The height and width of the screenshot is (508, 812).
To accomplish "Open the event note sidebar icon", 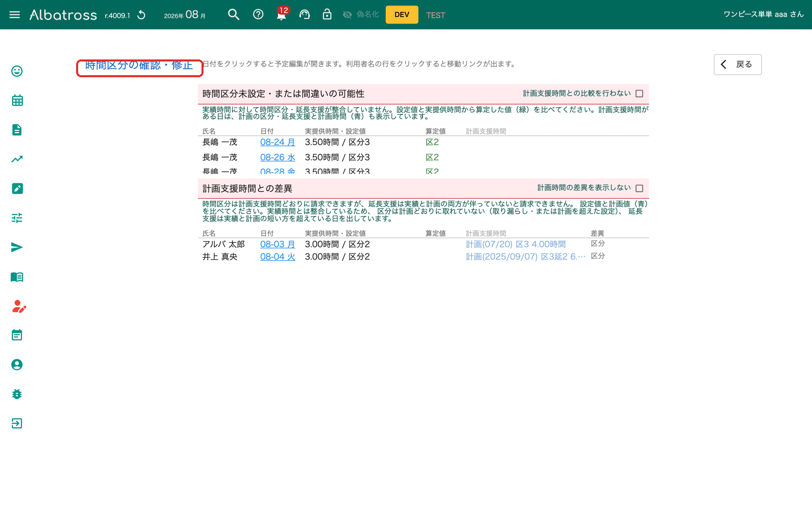I will (x=17, y=335).
